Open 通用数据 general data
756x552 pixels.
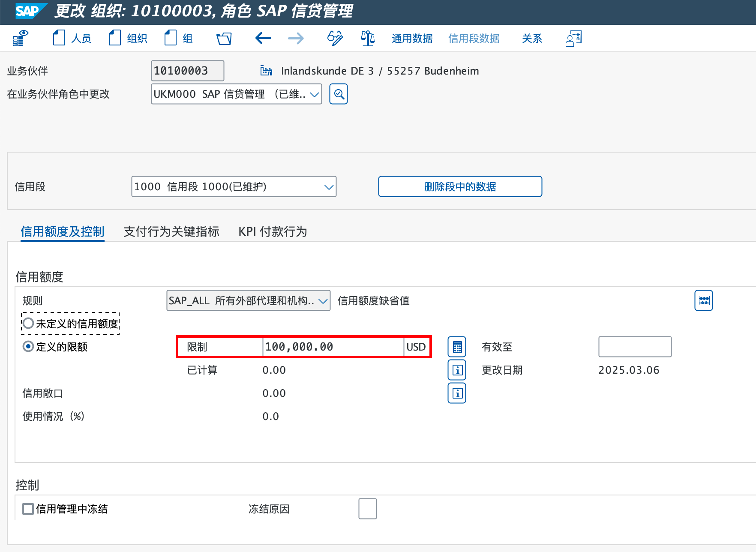(x=412, y=39)
